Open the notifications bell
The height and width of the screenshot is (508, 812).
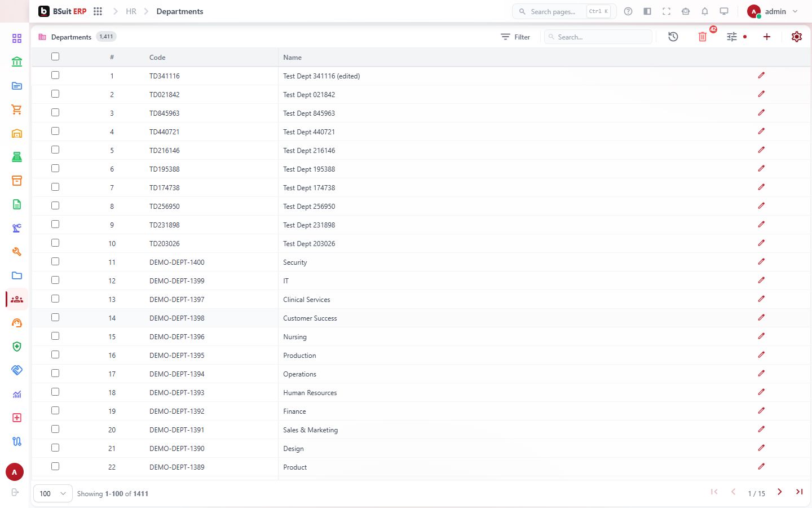705,11
